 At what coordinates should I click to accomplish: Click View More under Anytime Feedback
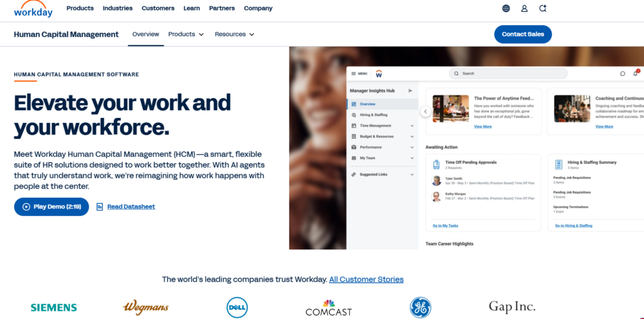482,127
